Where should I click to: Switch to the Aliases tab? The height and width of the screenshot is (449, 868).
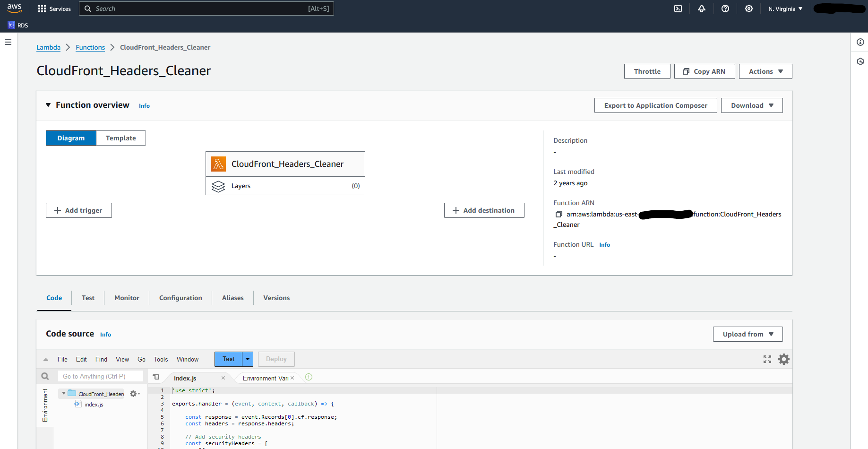click(233, 298)
